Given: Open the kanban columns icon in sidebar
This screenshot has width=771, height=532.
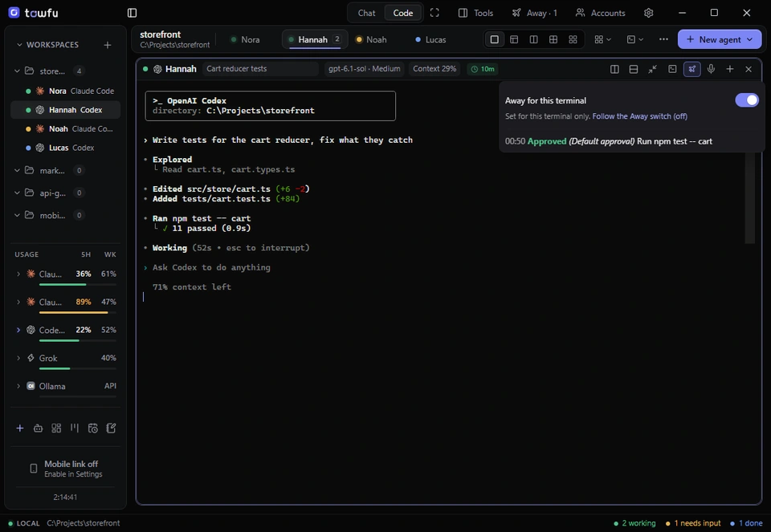Looking at the screenshot, I should pos(74,428).
